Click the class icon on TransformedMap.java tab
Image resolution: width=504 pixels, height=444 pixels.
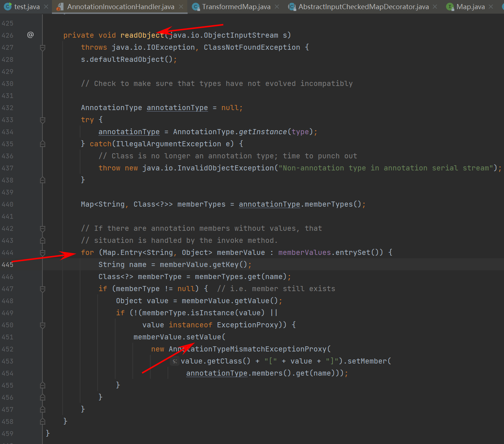pyautogui.click(x=196, y=7)
